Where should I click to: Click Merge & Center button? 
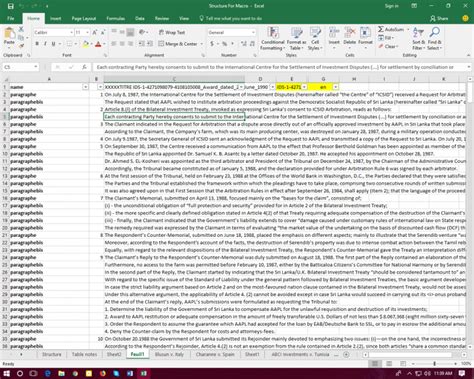(178, 44)
